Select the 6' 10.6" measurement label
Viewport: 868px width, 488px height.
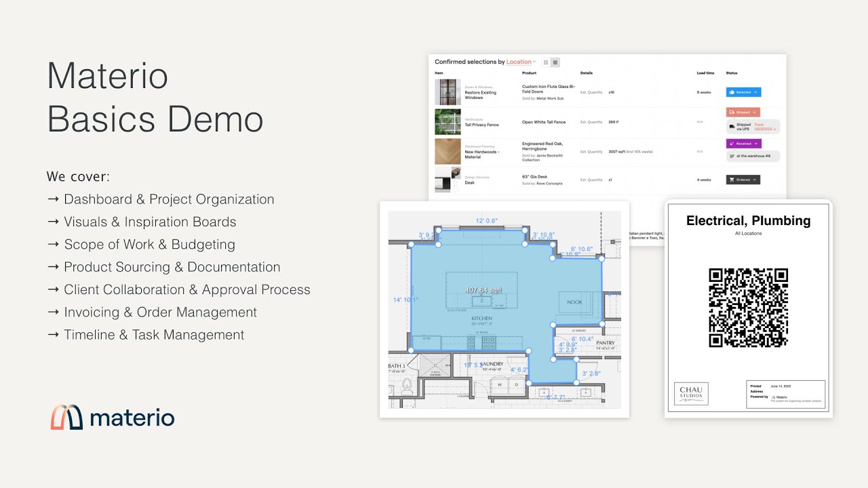(582, 249)
